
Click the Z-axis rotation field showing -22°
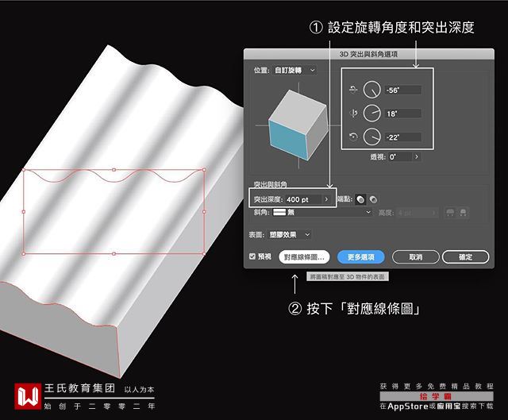coord(403,137)
